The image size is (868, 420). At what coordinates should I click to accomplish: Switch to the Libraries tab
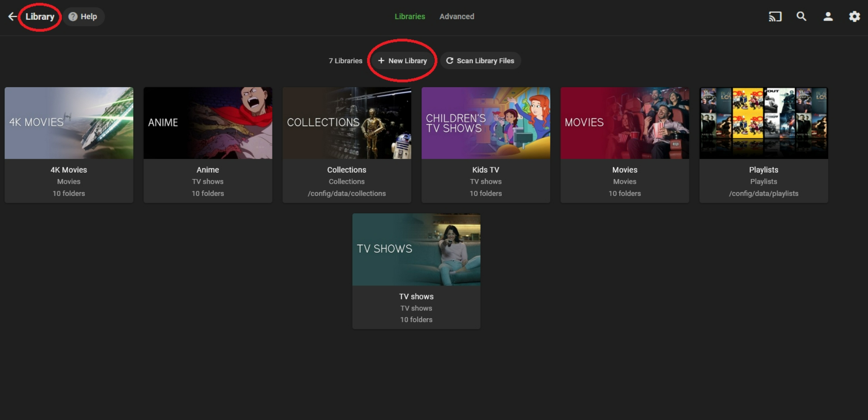[409, 16]
